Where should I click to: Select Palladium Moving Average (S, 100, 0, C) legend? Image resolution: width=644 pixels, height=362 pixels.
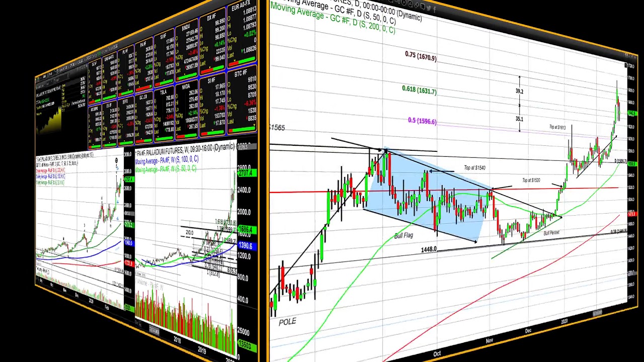pyautogui.click(x=167, y=161)
